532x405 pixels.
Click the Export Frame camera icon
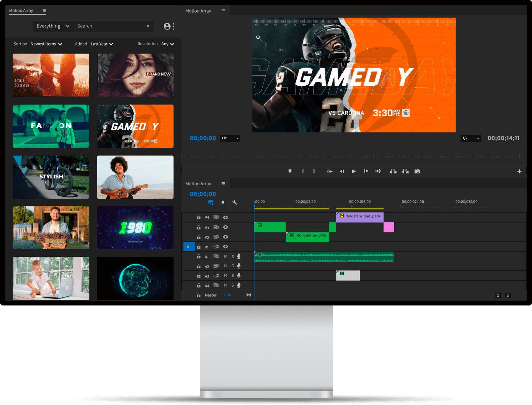click(417, 171)
